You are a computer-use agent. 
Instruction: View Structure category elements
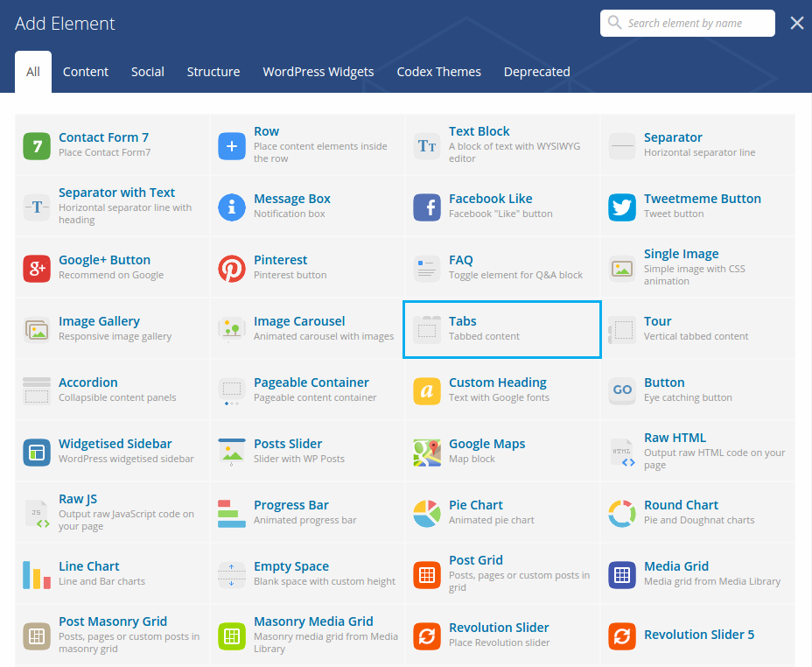(213, 72)
